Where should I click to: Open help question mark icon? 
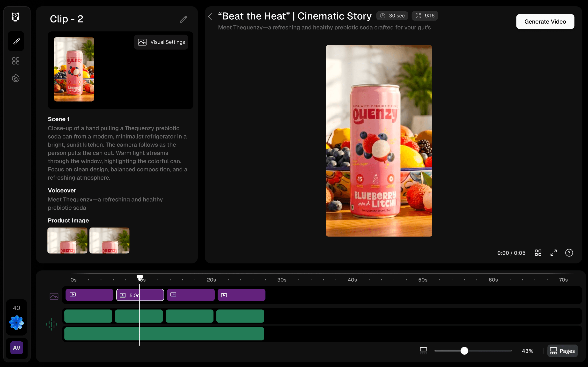point(569,253)
